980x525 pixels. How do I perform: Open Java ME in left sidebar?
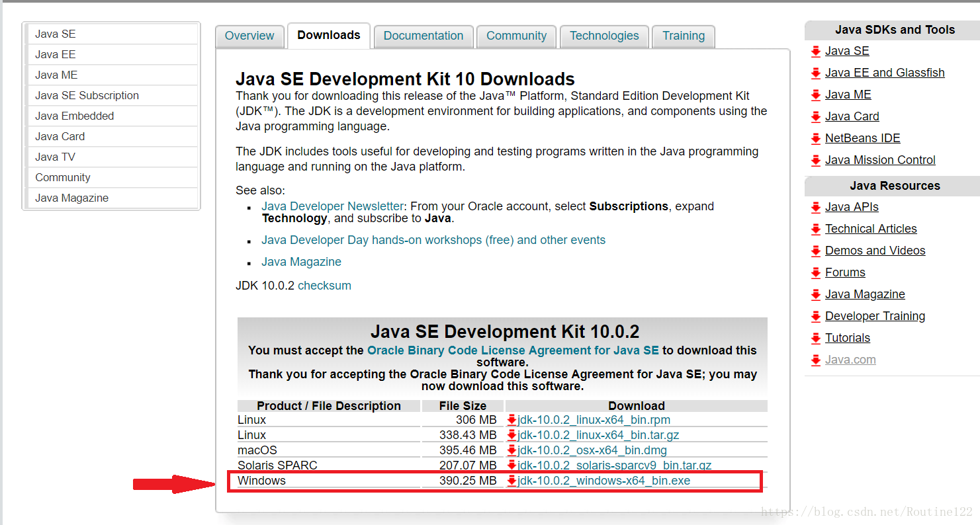tap(111, 75)
